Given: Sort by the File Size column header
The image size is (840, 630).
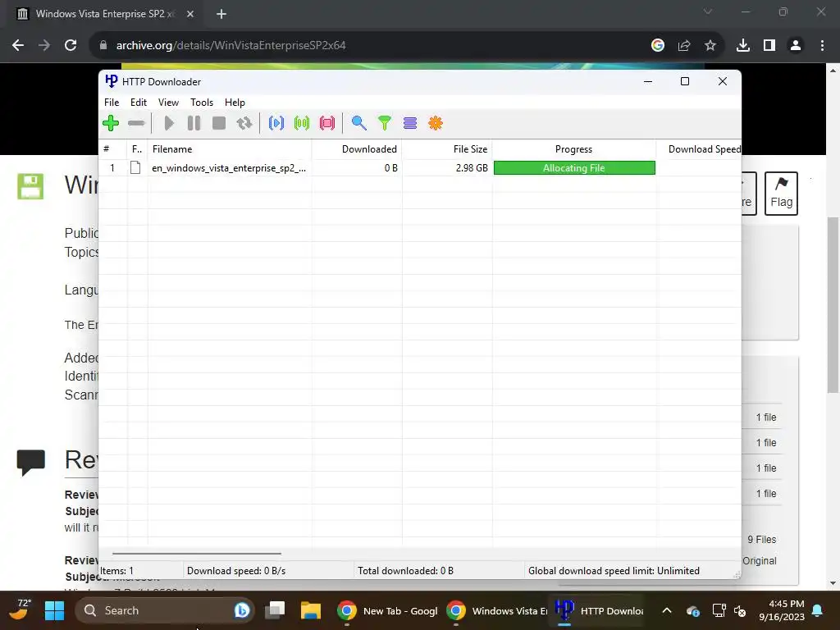Looking at the screenshot, I should (447, 149).
